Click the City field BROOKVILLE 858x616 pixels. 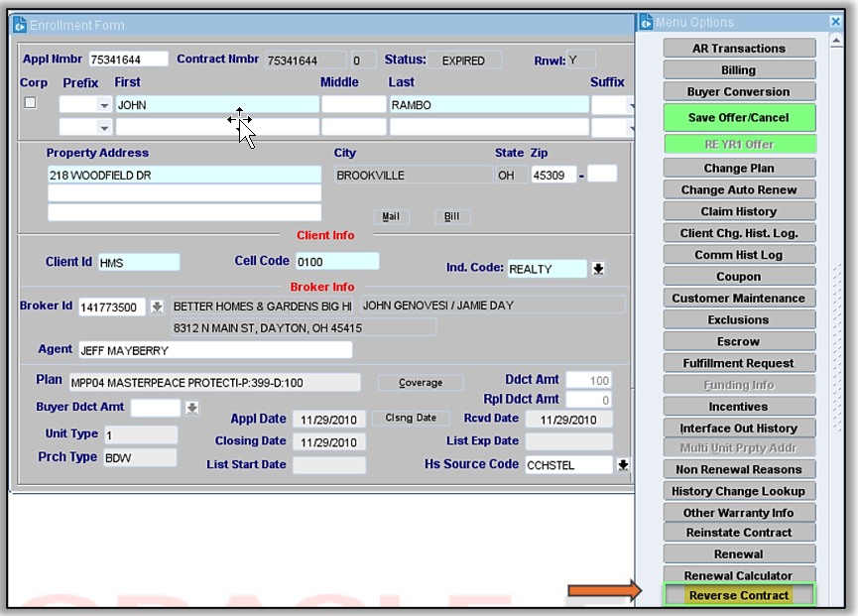pos(414,175)
